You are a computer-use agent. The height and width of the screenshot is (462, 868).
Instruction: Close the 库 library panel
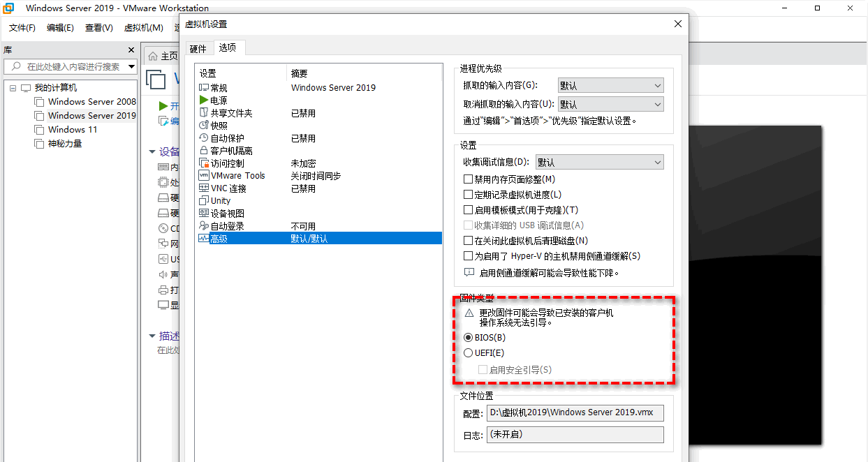click(x=131, y=50)
